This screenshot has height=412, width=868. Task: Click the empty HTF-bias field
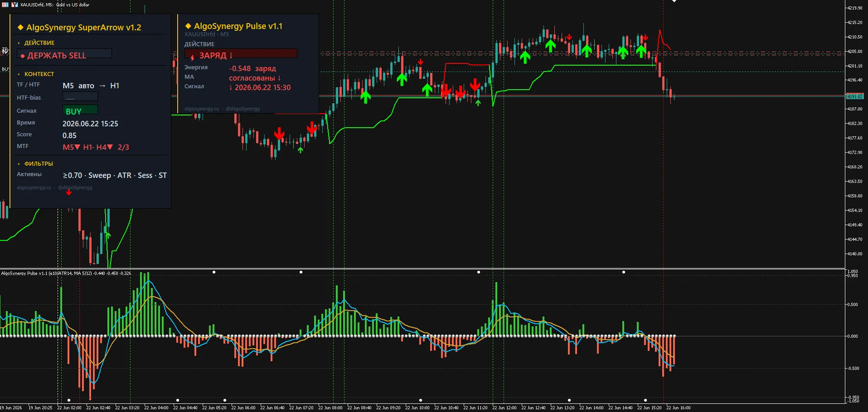[x=80, y=96]
